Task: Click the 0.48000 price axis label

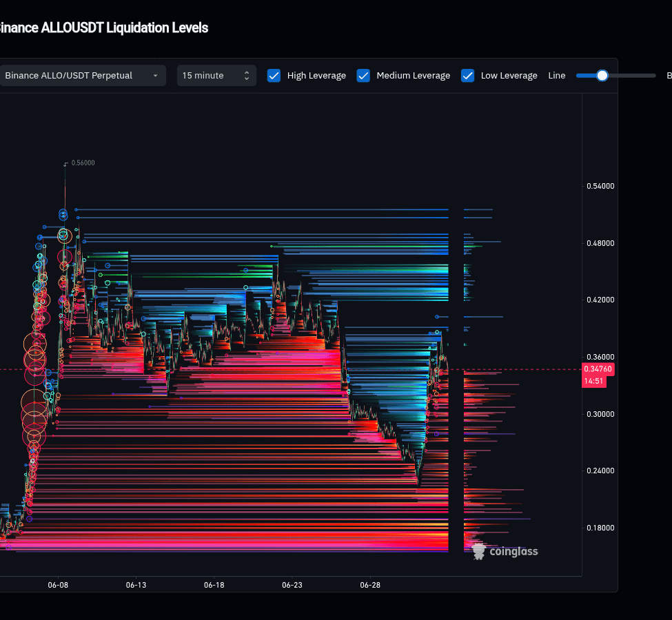Action: click(x=600, y=243)
